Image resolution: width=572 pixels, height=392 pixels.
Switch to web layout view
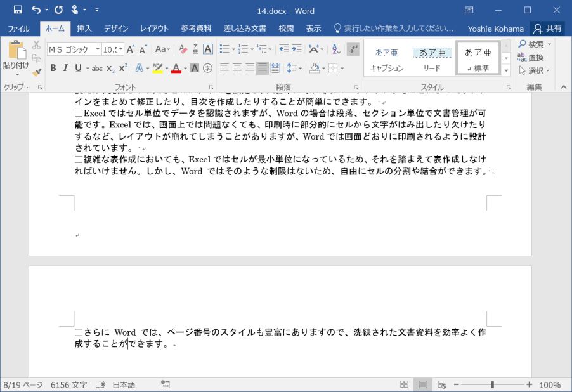tap(442, 384)
